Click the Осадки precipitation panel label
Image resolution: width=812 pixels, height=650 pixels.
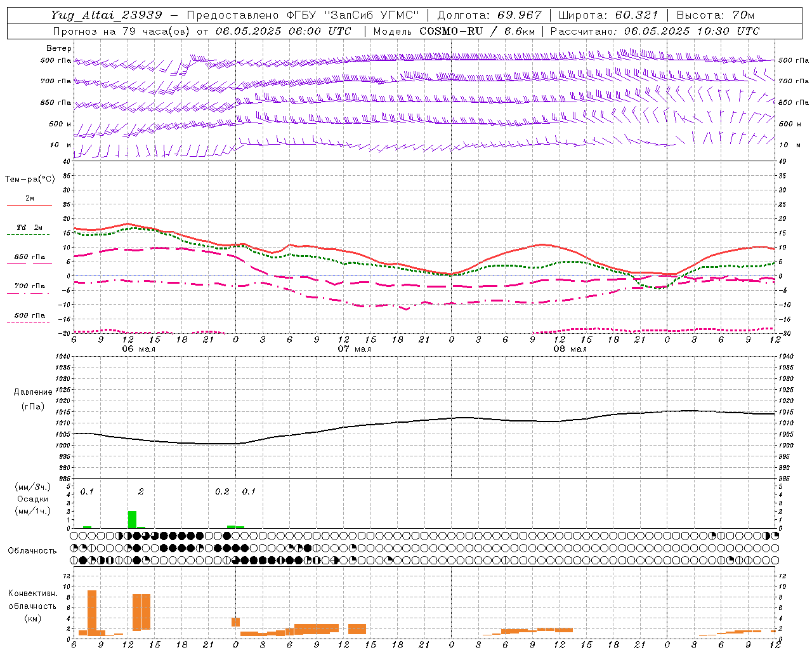coord(32,499)
